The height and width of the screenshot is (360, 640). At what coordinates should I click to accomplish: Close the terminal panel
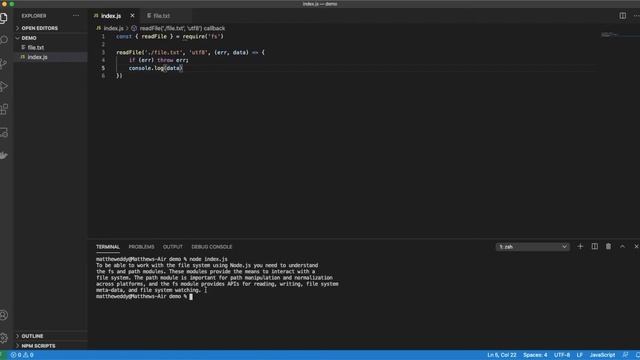point(636,247)
